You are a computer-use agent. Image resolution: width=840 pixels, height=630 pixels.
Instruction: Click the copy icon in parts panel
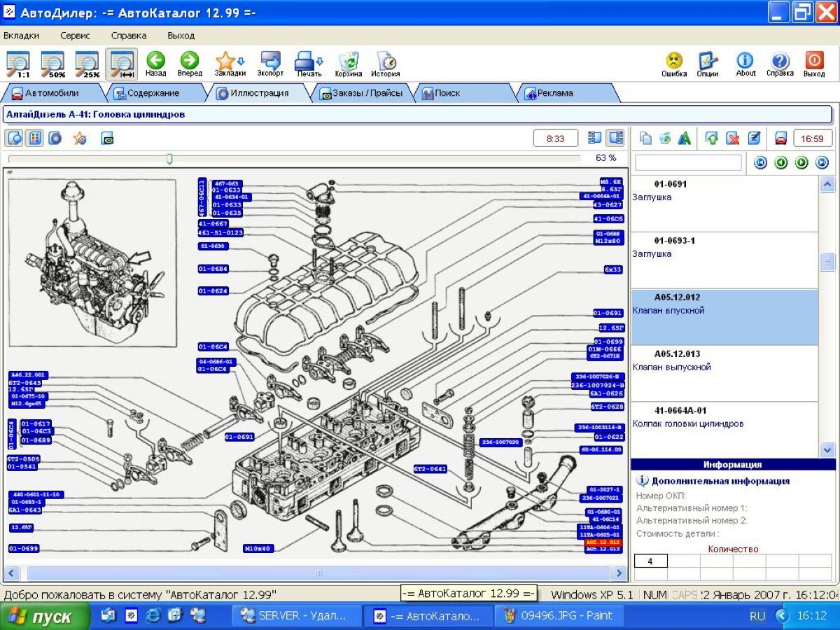[645, 139]
